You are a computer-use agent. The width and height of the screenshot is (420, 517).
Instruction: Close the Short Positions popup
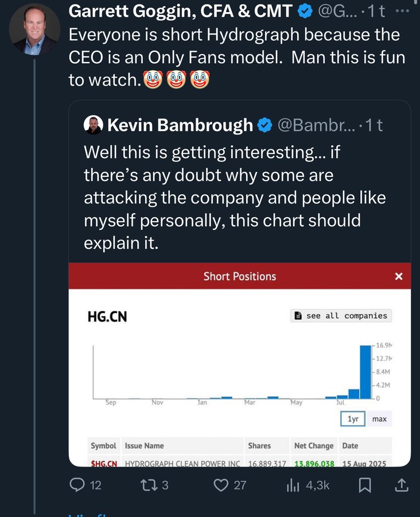[399, 276]
